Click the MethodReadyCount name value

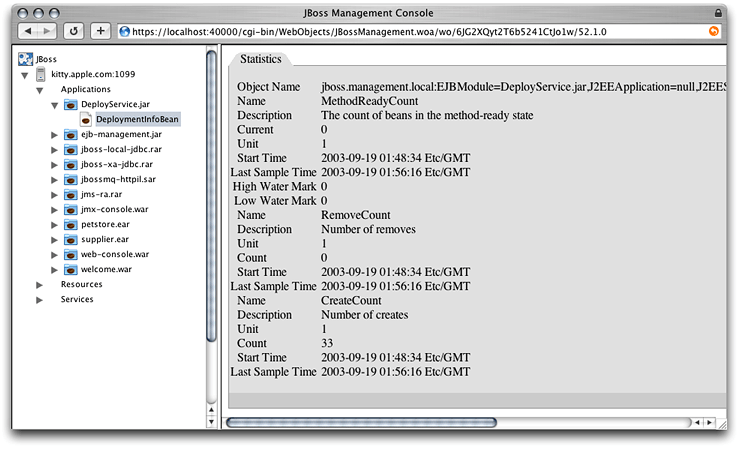[x=370, y=101]
